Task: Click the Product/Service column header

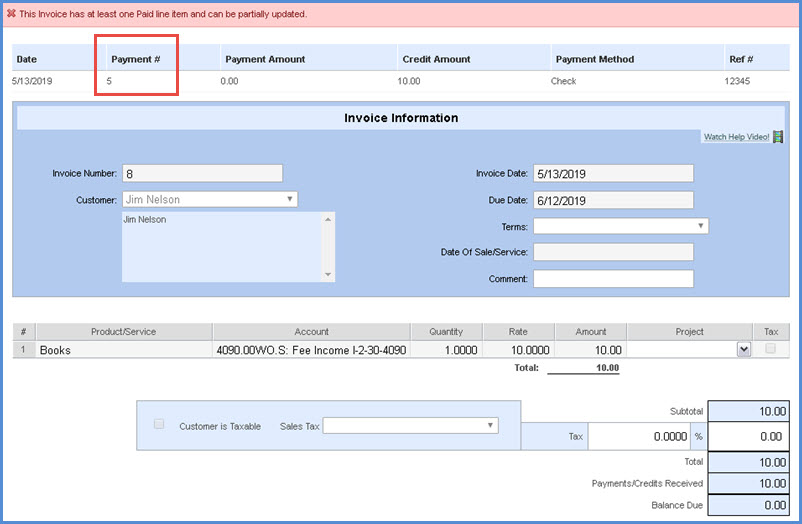Action: (124, 332)
